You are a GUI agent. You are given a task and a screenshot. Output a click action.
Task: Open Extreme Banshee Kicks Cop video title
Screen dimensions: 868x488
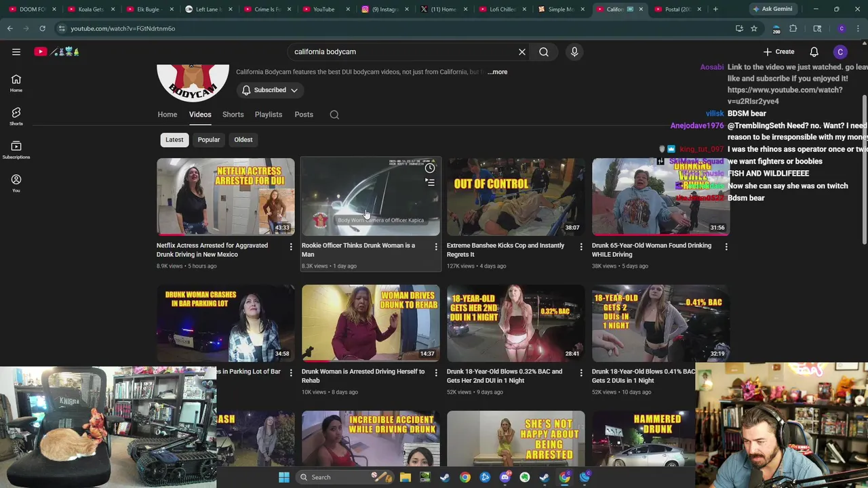506,250
